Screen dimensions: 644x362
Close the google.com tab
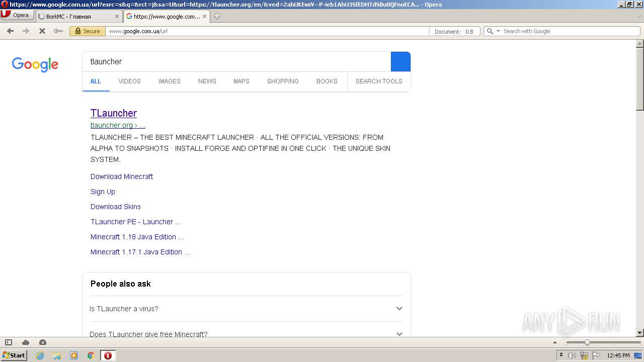click(x=204, y=16)
